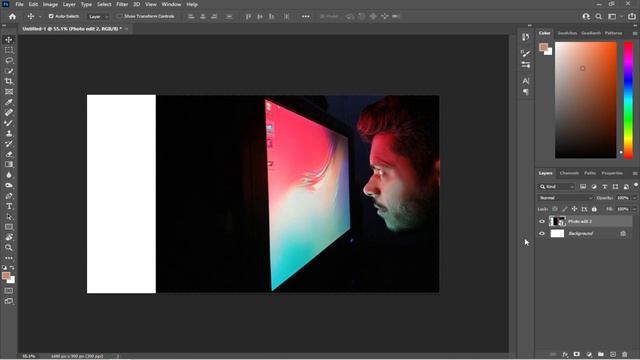Open the Filter menu

122,4
